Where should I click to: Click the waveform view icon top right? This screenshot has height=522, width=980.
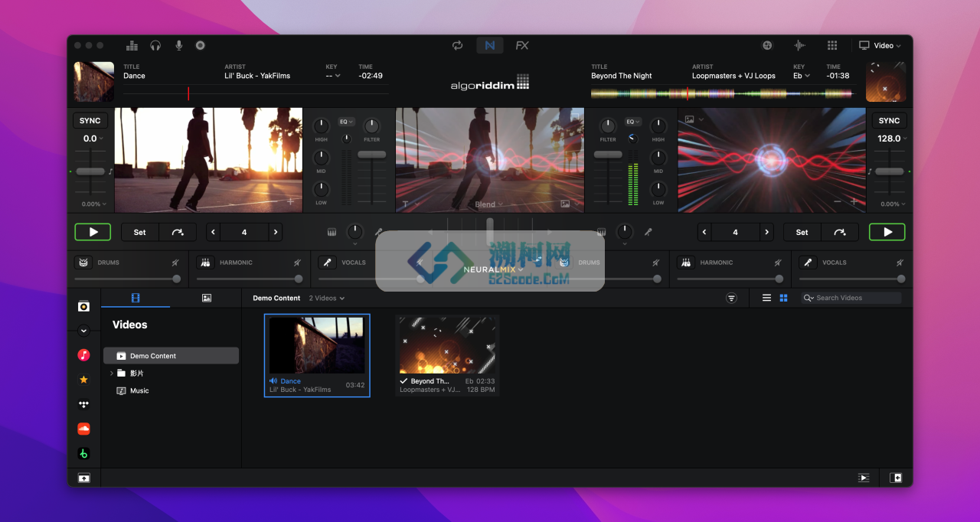tap(800, 45)
